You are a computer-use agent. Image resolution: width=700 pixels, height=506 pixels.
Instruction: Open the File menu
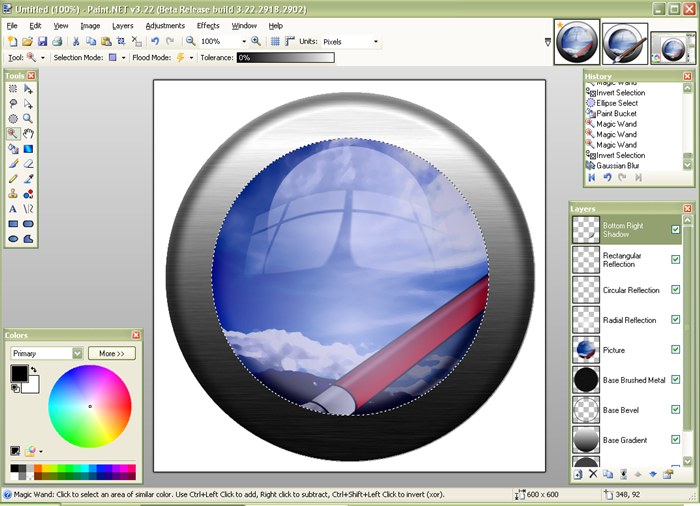pos(12,26)
